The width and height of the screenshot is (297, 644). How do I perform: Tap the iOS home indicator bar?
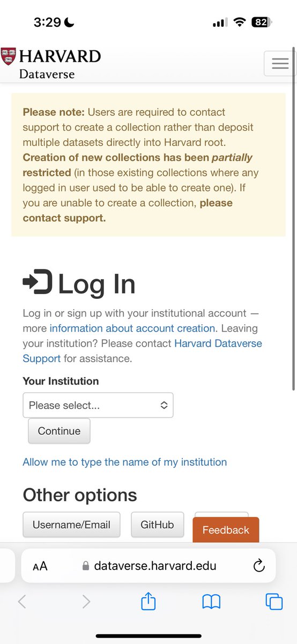click(x=148, y=636)
